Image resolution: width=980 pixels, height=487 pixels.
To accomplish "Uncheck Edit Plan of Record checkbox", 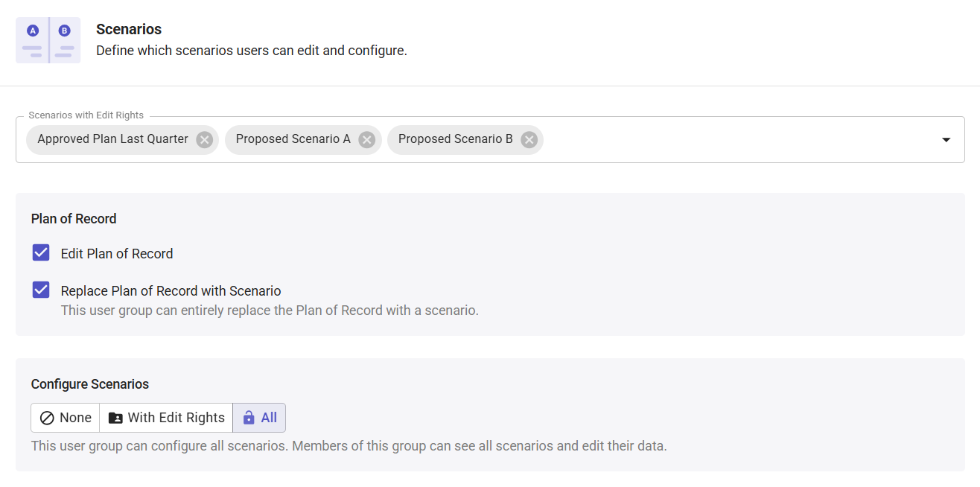I will [x=41, y=253].
